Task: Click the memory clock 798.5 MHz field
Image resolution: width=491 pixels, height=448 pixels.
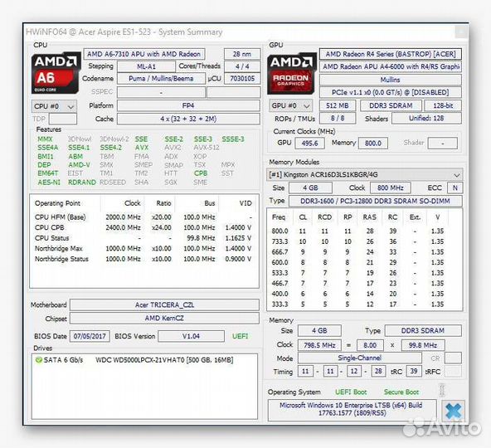Action: [319, 345]
